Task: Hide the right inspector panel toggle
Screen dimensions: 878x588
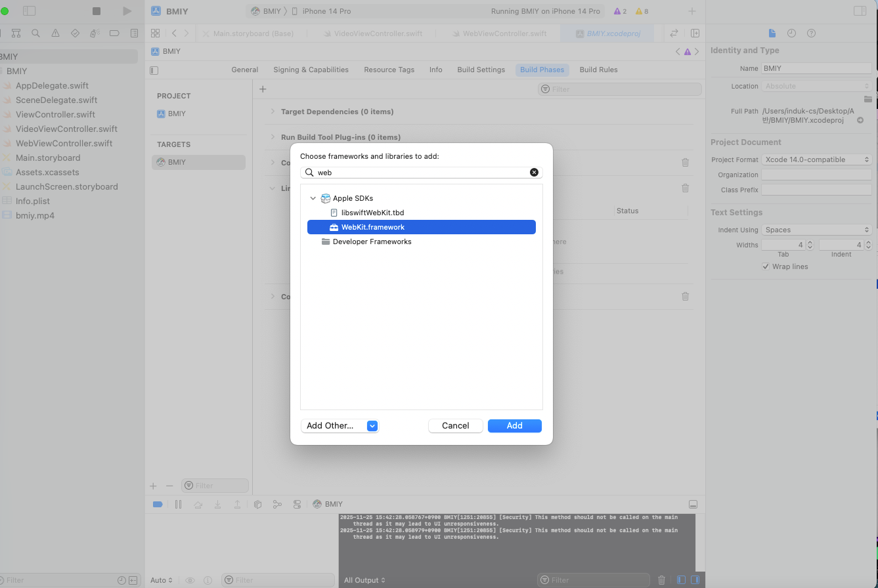Action: pos(860,11)
